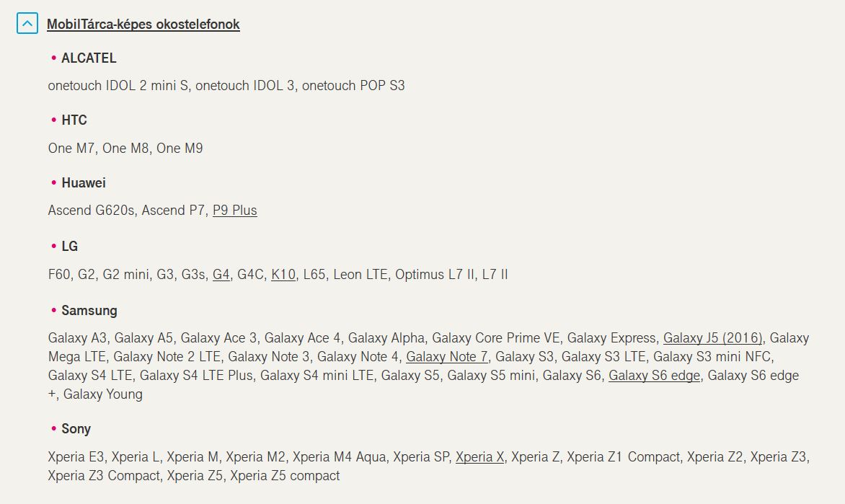Screen dimensions: 845x504
Task: Click the Ascend G620s text
Action: [91, 211]
